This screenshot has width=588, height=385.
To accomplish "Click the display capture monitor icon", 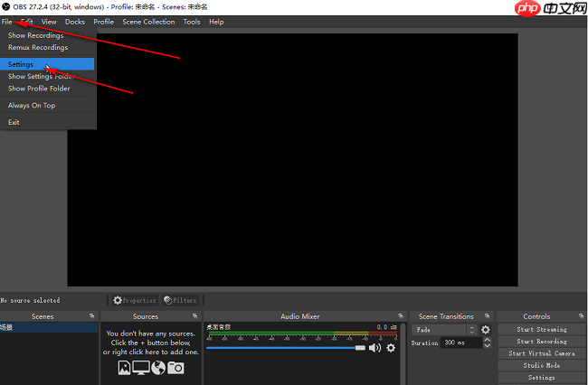I will [141, 368].
